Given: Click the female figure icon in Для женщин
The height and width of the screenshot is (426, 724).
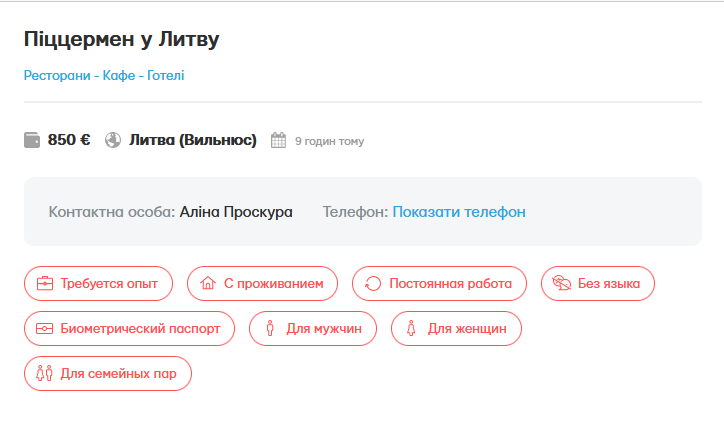Looking at the screenshot, I should click(x=412, y=329).
